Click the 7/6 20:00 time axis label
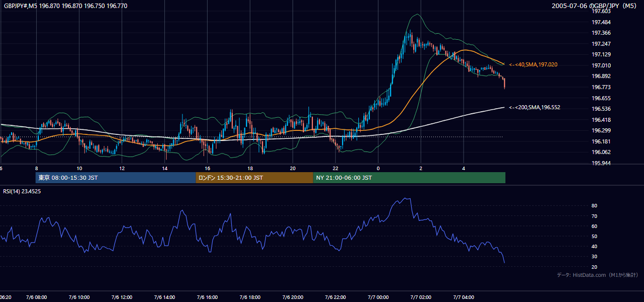This screenshot has width=644, height=302. (293, 297)
